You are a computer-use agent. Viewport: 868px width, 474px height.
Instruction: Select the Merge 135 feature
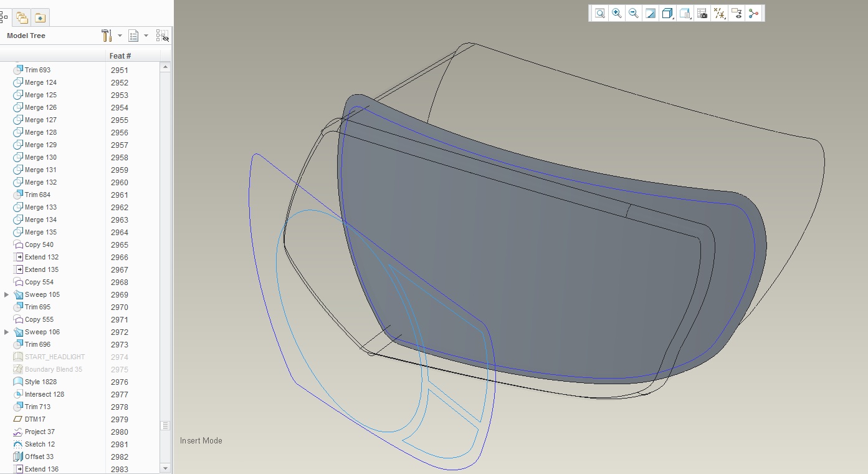click(35, 232)
